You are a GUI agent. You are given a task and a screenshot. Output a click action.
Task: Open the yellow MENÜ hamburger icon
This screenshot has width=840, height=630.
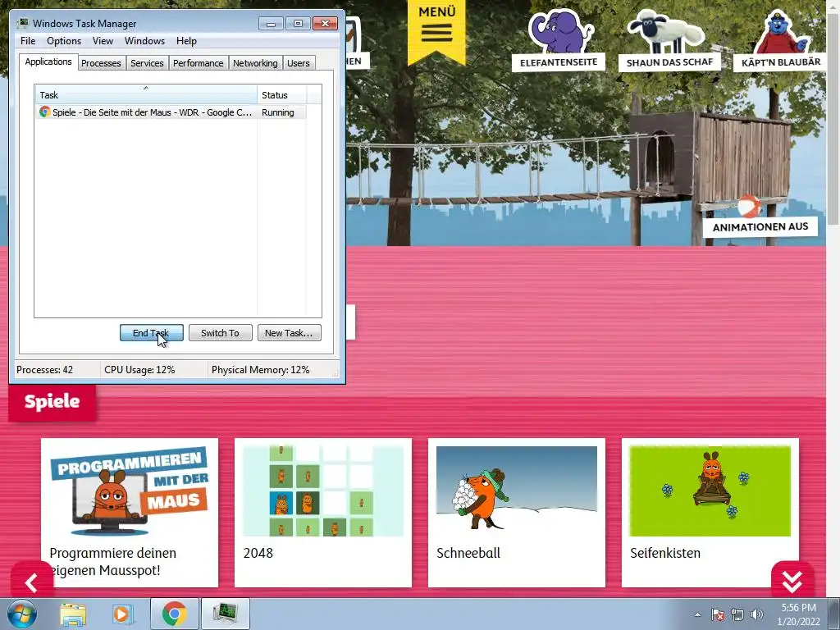click(x=436, y=33)
